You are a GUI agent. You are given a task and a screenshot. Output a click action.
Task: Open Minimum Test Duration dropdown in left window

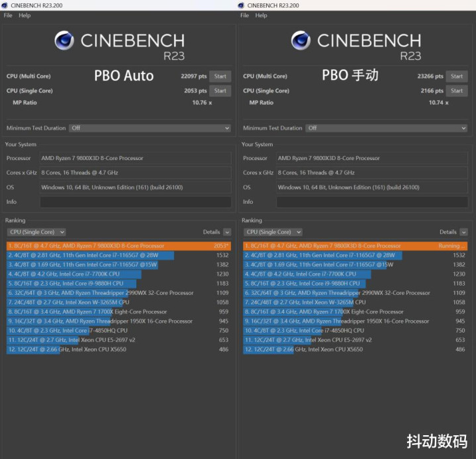coord(150,128)
